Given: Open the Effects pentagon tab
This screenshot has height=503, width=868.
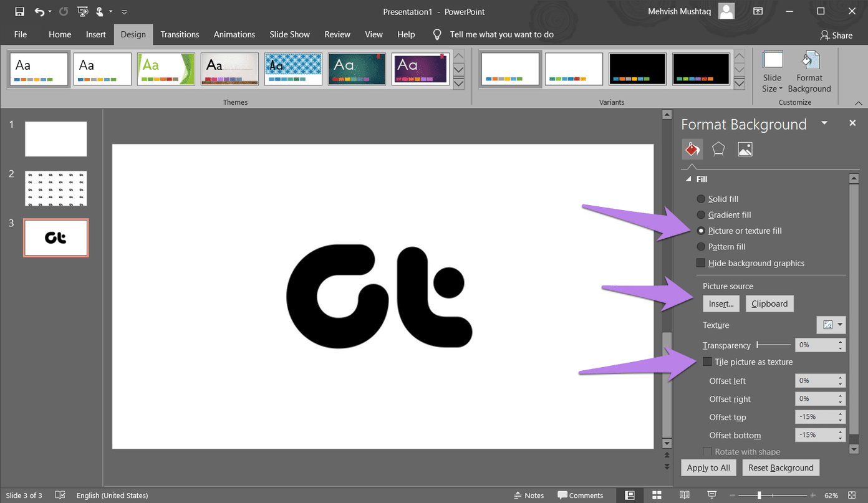Looking at the screenshot, I should (x=718, y=149).
